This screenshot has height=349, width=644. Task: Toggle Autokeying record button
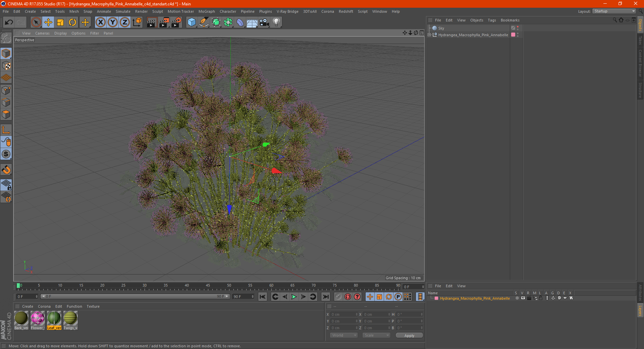(348, 297)
